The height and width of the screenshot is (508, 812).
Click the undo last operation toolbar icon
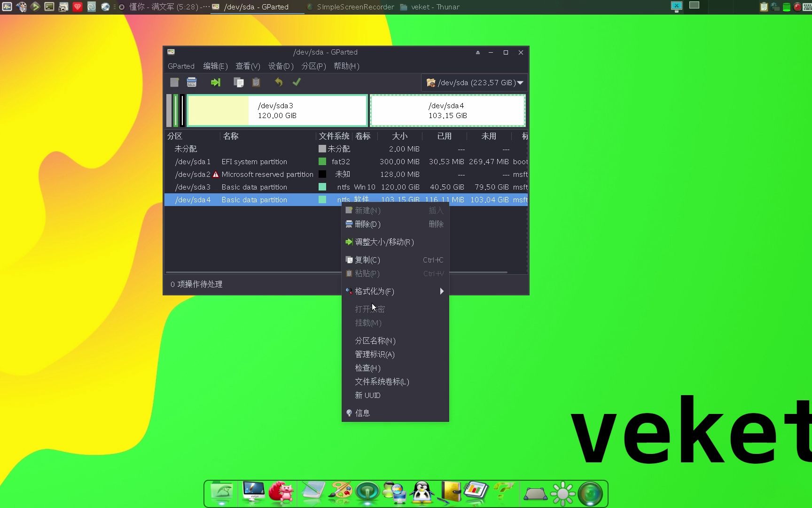coord(278,82)
